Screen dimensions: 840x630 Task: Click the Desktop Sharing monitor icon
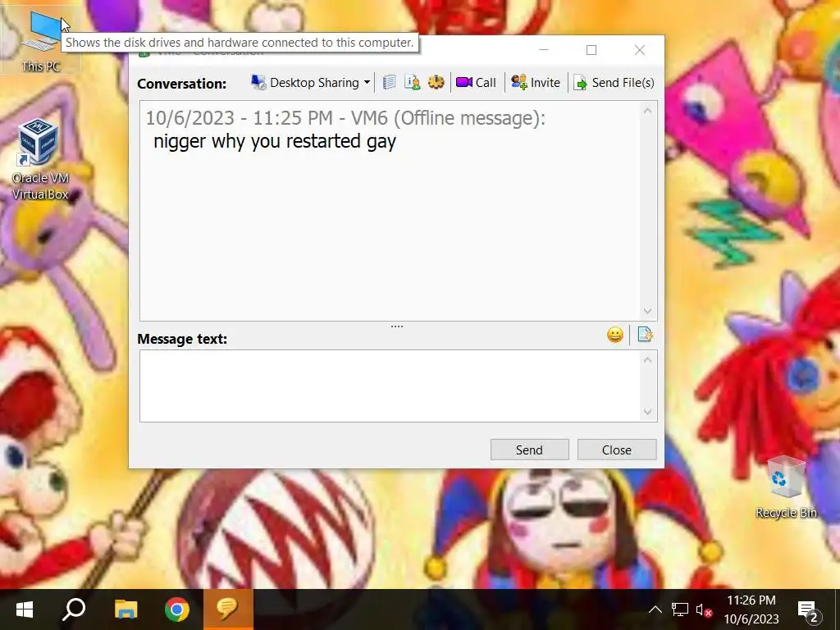[258, 83]
